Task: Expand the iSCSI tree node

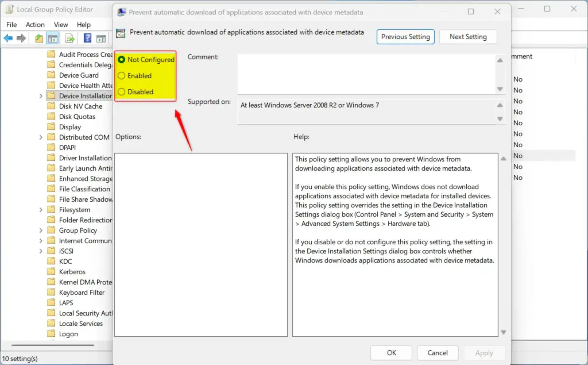Action: (x=41, y=251)
